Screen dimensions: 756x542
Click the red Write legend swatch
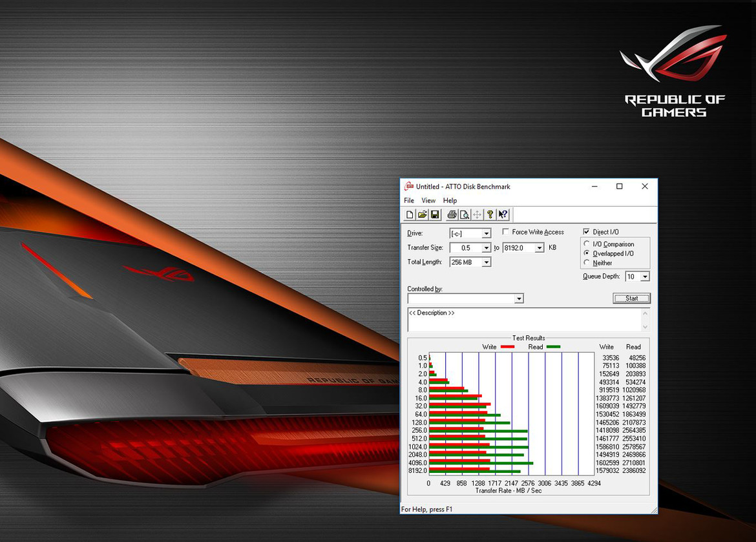pyautogui.click(x=507, y=347)
